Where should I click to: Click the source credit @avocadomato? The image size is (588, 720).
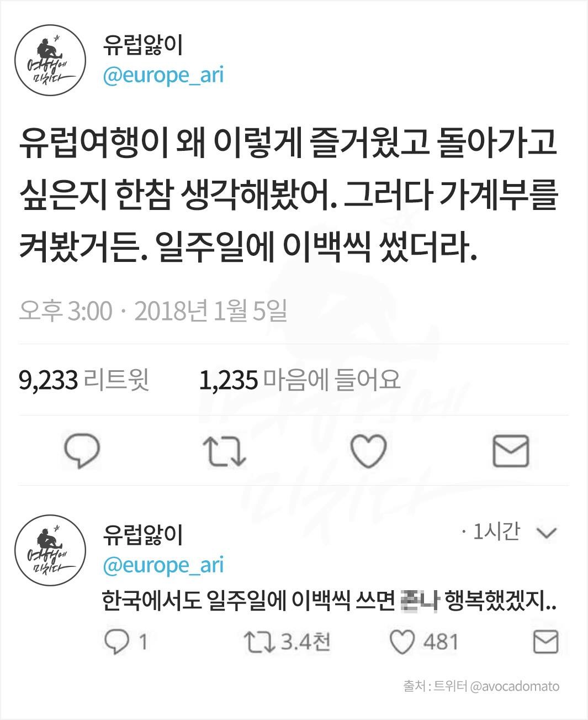click(x=514, y=686)
